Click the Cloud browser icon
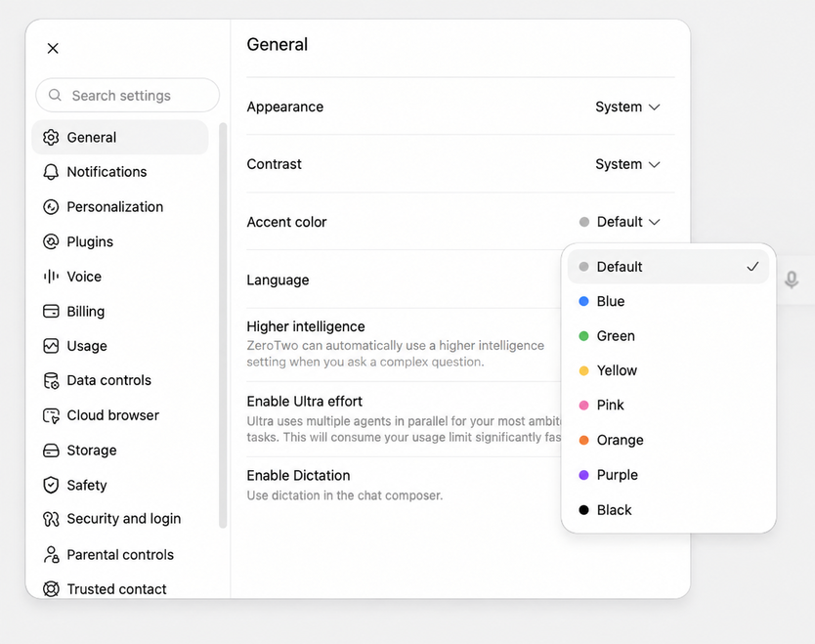Screen dimensions: 815x644 click(51, 415)
